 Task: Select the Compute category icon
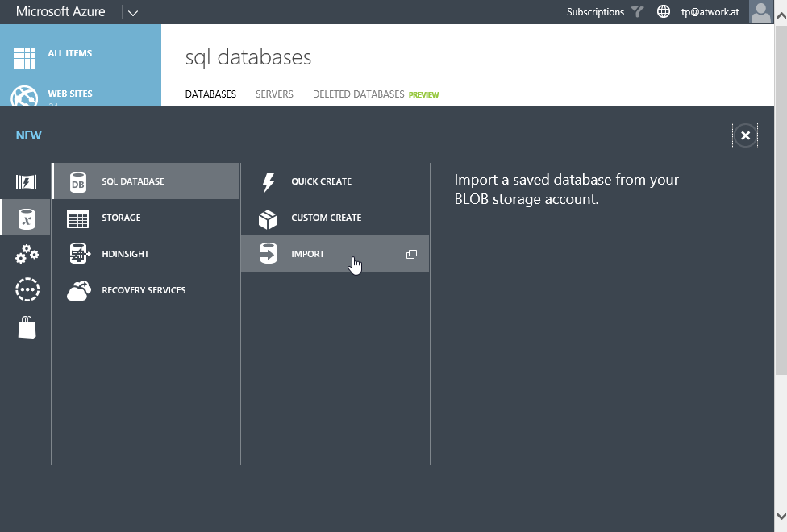pyautogui.click(x=27, y=181)
